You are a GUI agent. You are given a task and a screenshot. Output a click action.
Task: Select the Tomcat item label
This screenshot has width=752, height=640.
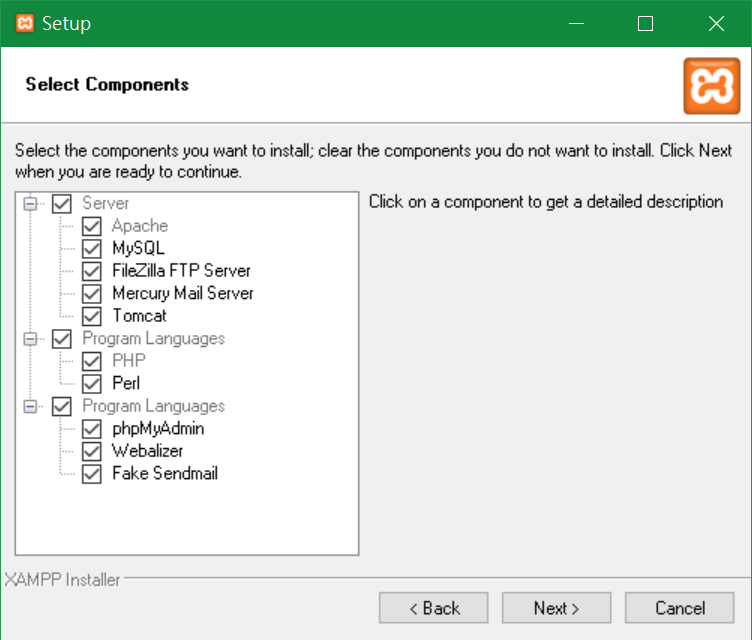(140, 316)
